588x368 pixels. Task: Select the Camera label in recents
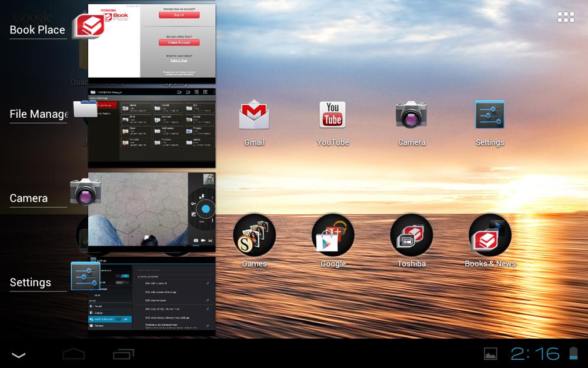pos(29,198)
